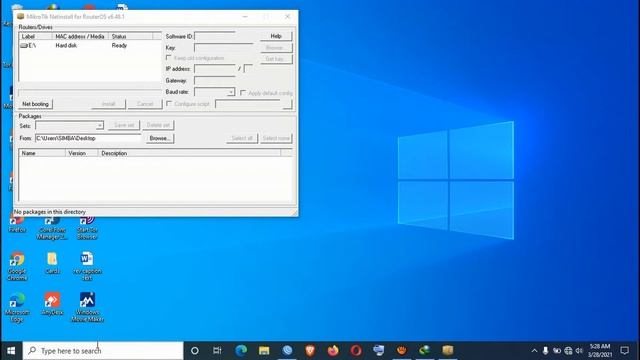Click the IP address field

[215, 69]
